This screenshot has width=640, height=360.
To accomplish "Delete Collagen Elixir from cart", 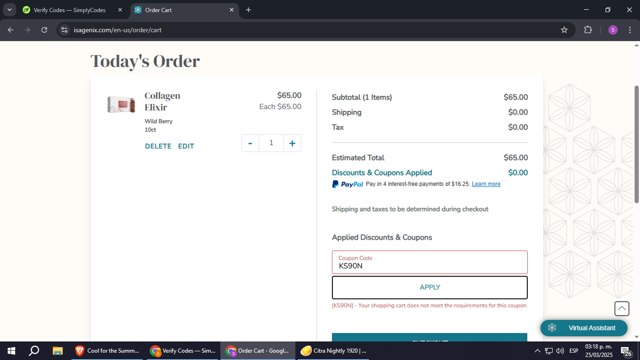I will 158,146.
